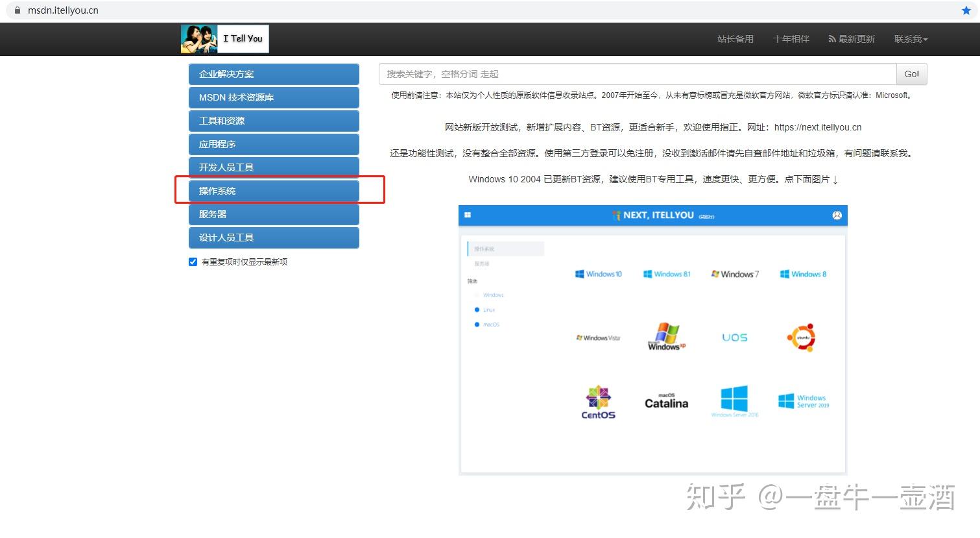
Task: Expand the 开发人员工具 category
Action: (x=274, y=167)
